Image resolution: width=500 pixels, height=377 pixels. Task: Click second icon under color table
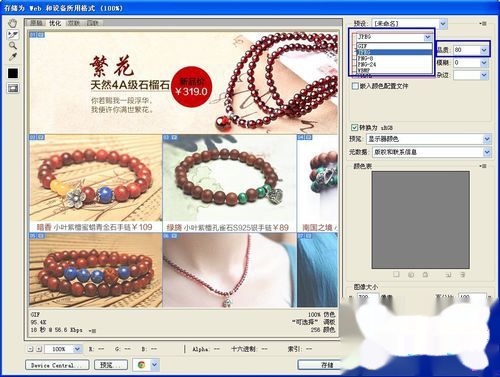[x=411, y=275]
